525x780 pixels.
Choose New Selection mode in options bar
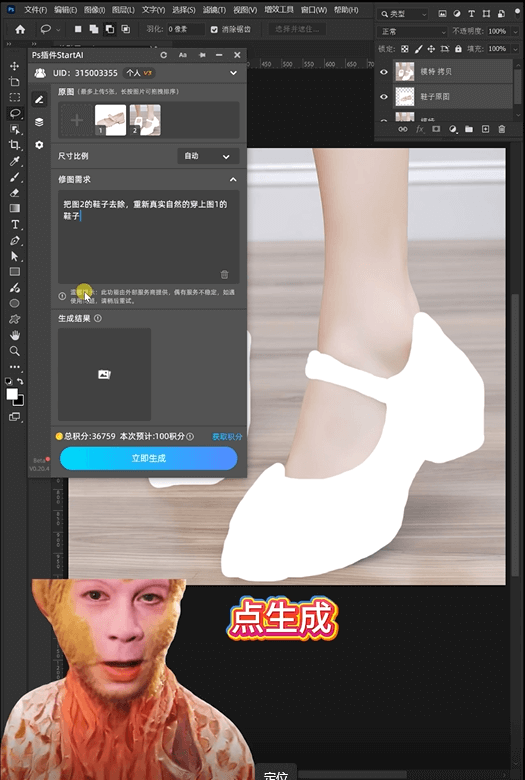pos(78,29)
